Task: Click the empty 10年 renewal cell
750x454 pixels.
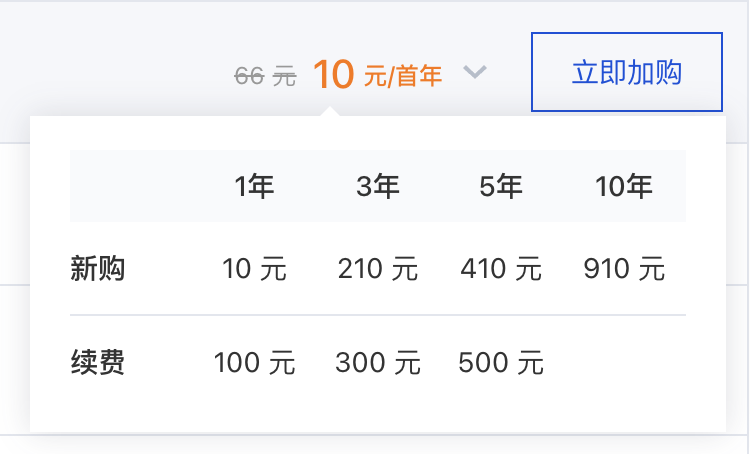Action: click(624, 363)
